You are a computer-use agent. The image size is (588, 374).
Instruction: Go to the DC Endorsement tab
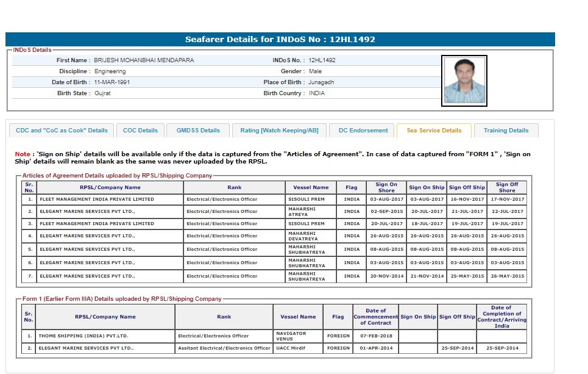[363, 131]
